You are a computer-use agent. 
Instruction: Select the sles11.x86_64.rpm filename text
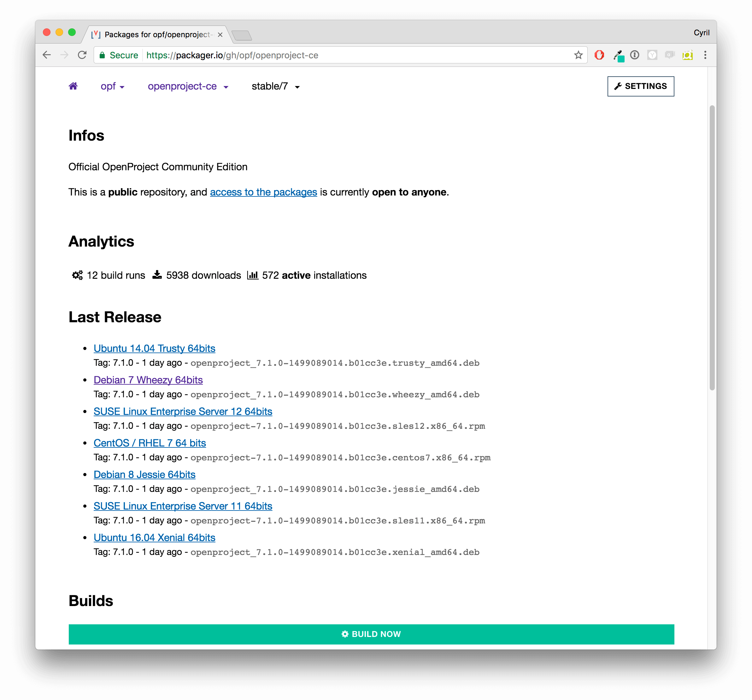338,521
